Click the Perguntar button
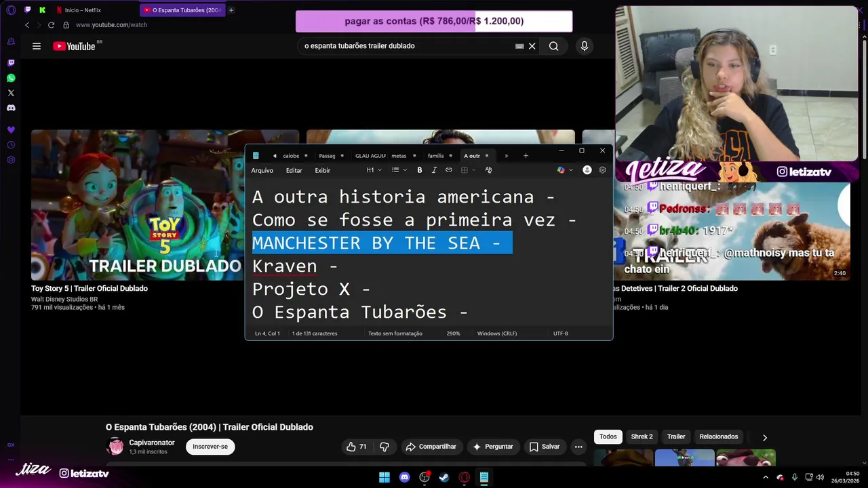This screenshot has width=868, height=488. [x=493, y=447]
